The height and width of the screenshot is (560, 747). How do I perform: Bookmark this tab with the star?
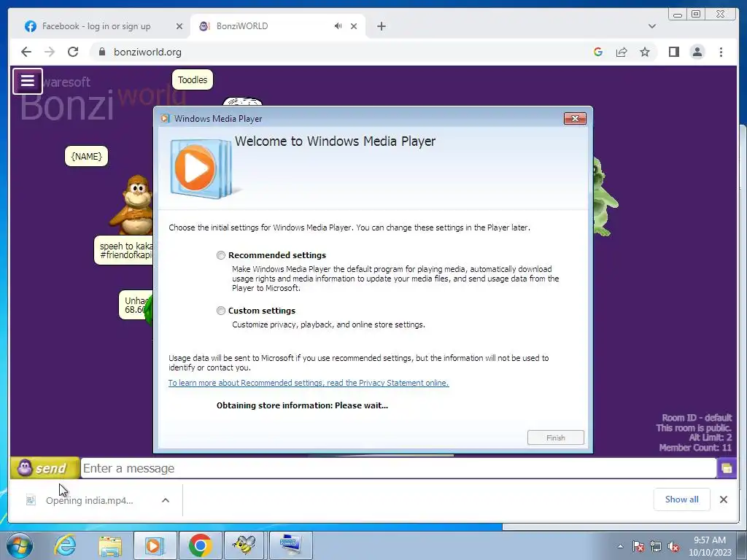(645, 52)
